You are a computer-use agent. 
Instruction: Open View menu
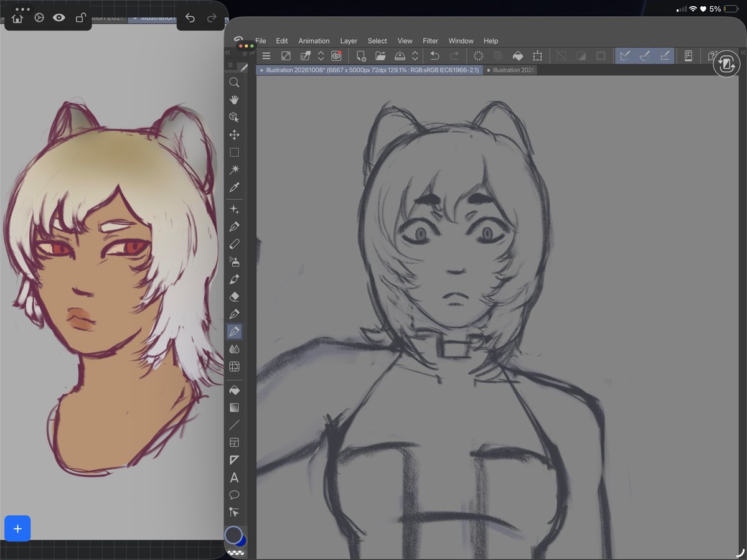[405, 41]
